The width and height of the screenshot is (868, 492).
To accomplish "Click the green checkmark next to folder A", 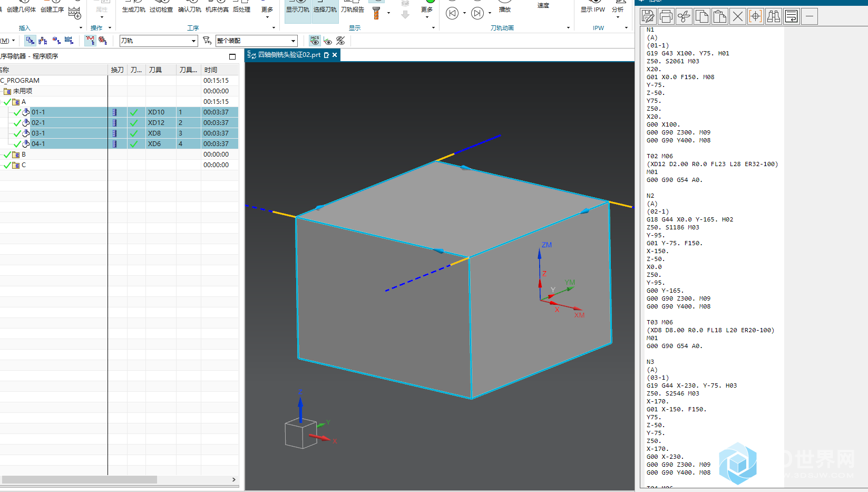I will click(x=7, y=102).
